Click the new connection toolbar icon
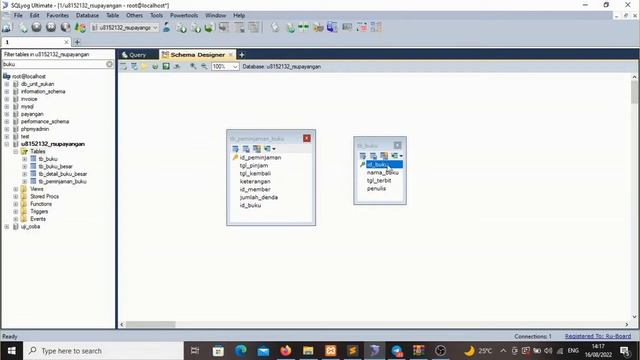This screenshot has height=360, width=640. pos(7,28)
